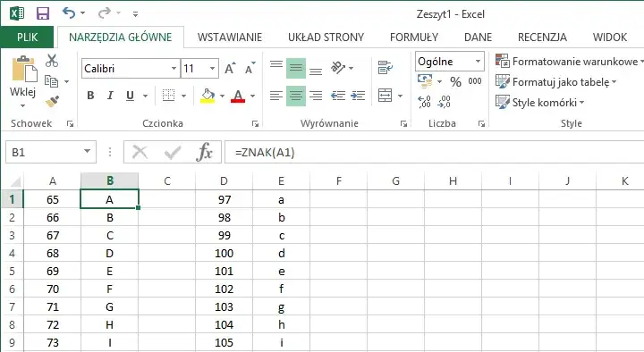This screenshot has width=644, height=352.
Task: Switch to the WSTAWIANIE tab
Action: click(230, 38)
